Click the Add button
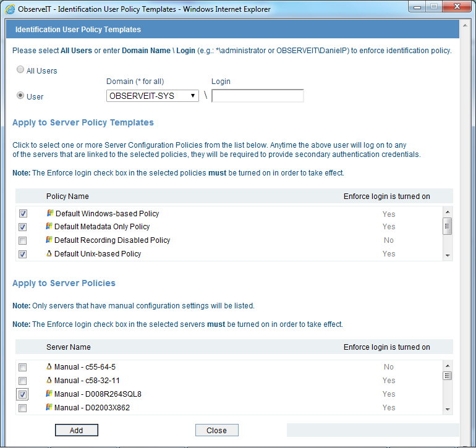The height and width of the screenshot is (448, 476). click(76, 430)
